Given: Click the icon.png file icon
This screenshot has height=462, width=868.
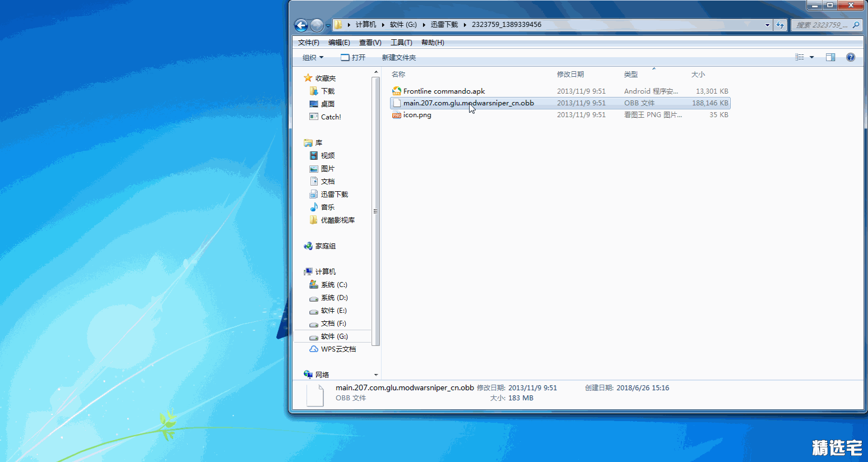Looking at the screenshot, I should point(397,115).
